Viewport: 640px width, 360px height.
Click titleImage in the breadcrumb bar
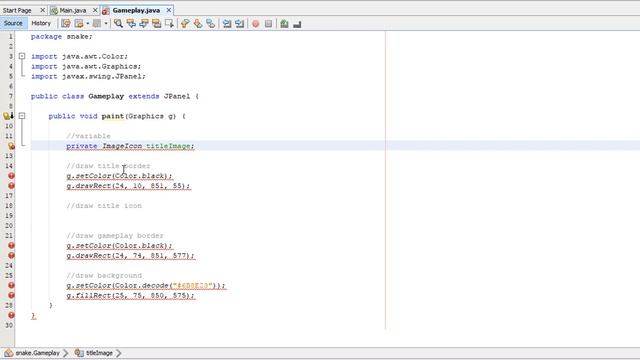(x=99, y=353)
